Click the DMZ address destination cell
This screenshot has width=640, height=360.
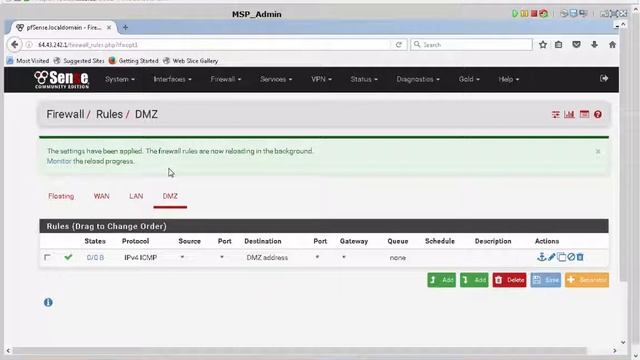click(x=267, y=258)
